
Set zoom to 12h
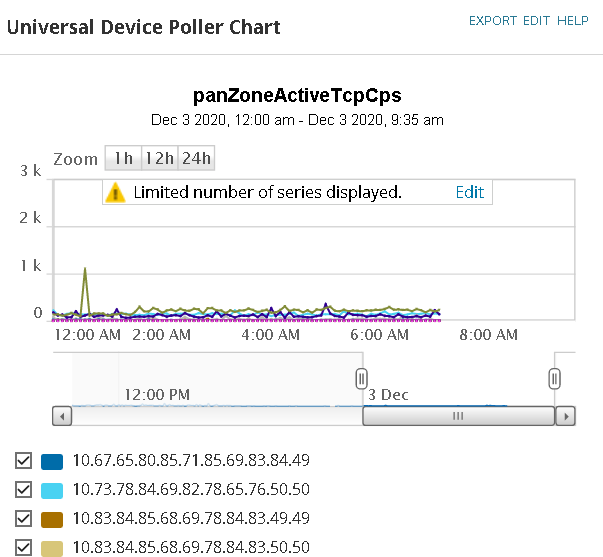tap(159, 158)
